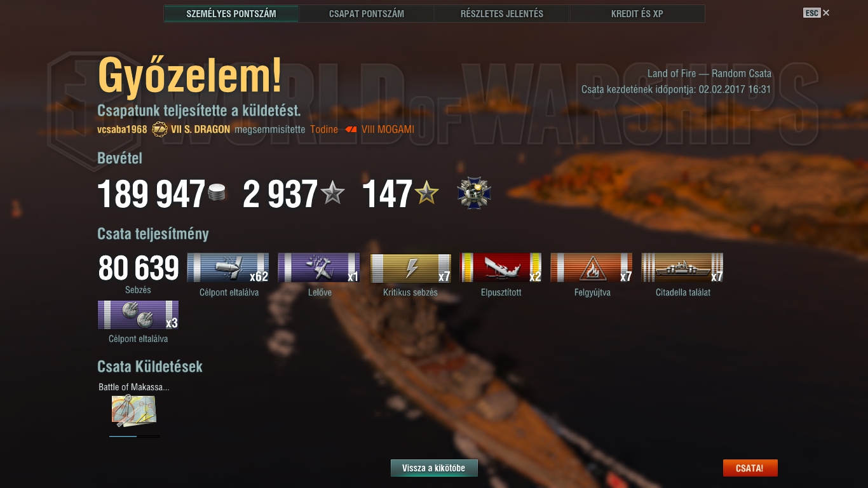
Task: Open the Battle of Makassar mission thumbnail
Action: [134, 410]
